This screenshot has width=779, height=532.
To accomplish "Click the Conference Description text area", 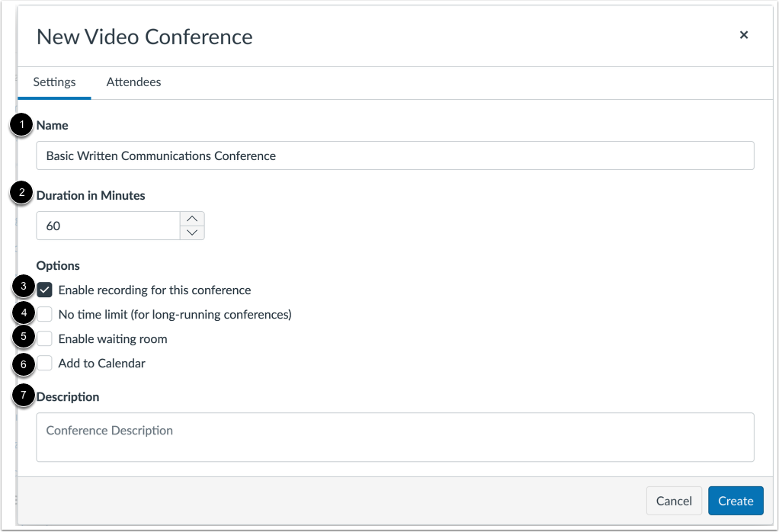I will pyautogui.click(x=394, y=437).
